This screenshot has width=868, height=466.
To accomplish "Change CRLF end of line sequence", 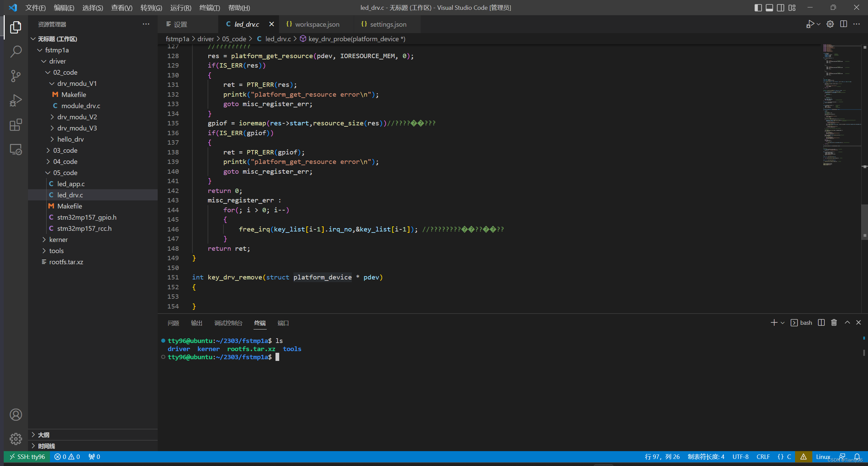I will pyautogui.click(x=763, y=457).
